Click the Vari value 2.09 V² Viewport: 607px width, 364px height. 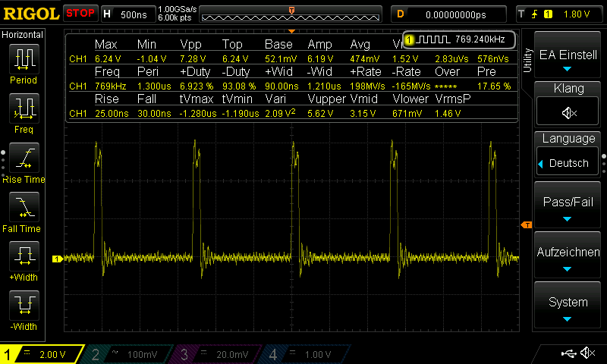click(x=280, y=113)
